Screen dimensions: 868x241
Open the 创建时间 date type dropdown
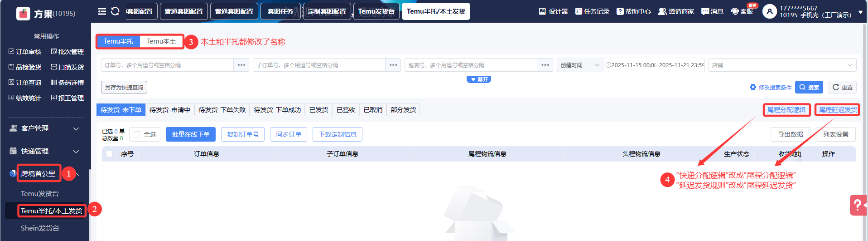click(x=579, y=65)
